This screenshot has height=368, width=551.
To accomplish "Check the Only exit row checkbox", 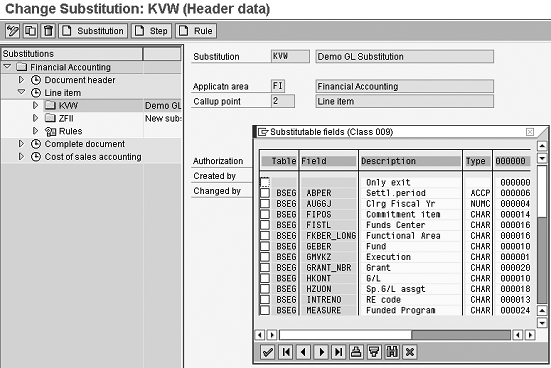I will [265, 182].
